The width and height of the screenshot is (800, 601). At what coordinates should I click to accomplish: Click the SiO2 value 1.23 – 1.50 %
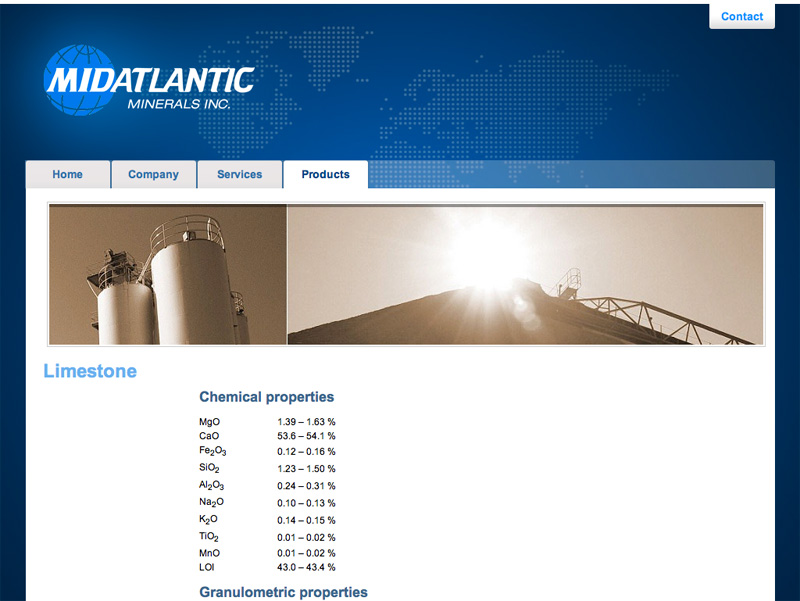tap(306, 469)
